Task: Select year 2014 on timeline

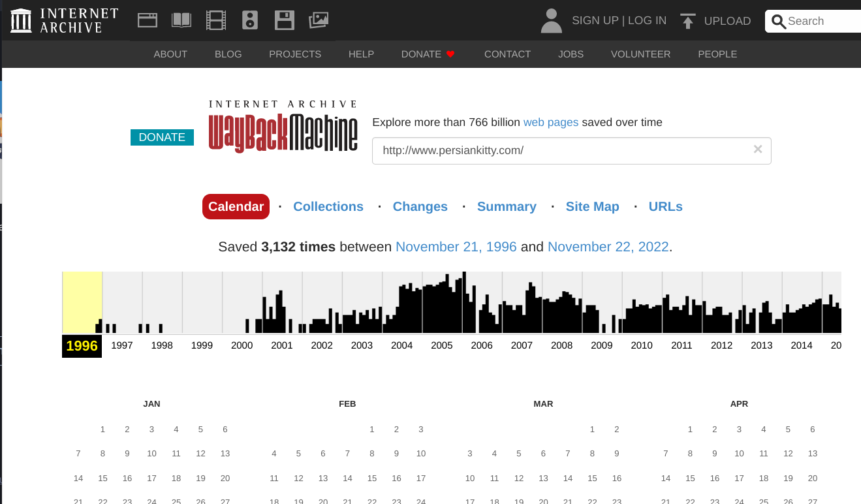Action: (802, 345)
